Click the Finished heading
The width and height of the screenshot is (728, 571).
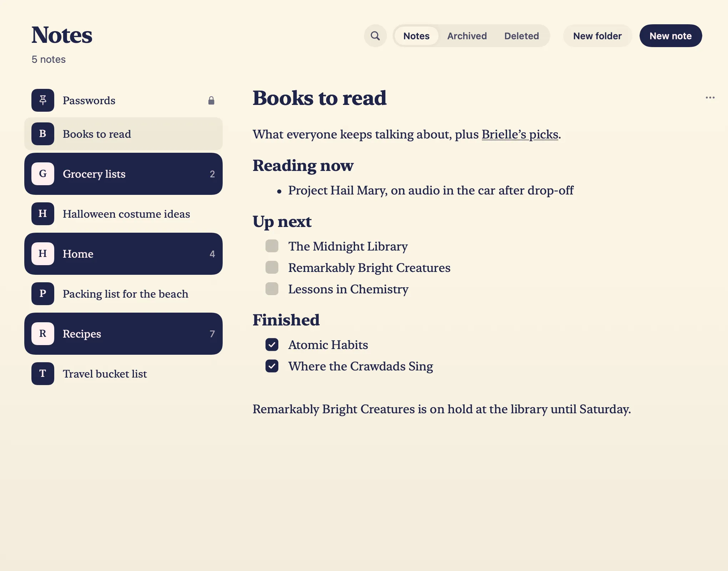pyautogui.click(x=286, y=320)
